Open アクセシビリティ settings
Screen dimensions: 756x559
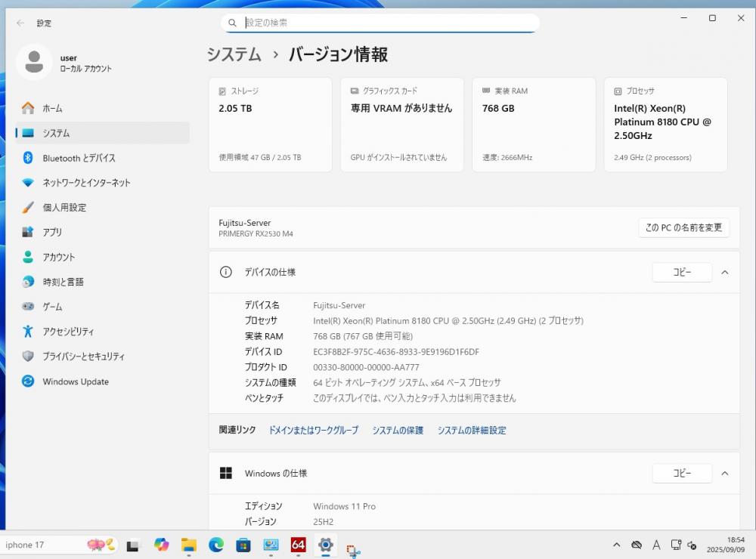[102, 332]
